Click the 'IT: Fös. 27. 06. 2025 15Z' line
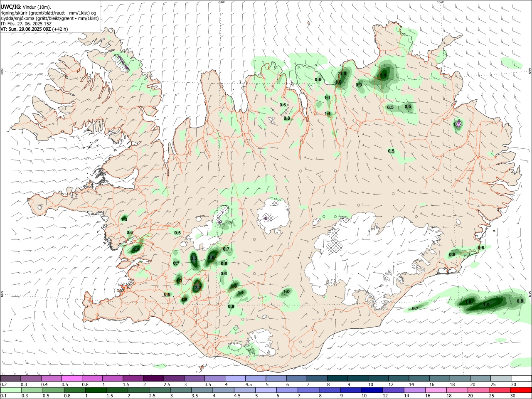 [26, 24]
